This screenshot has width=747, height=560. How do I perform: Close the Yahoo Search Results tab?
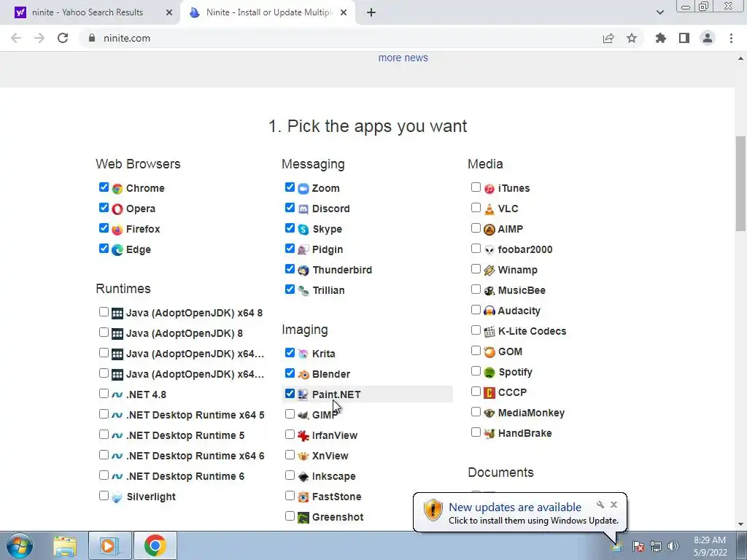169,13
